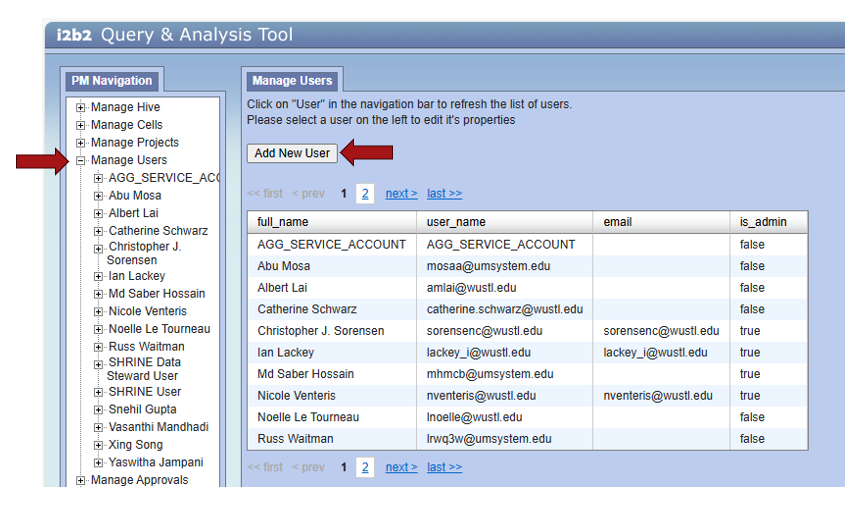852x517 pixels.
Task: Select Ian Lackey in the tree
Action: [137, 276]
